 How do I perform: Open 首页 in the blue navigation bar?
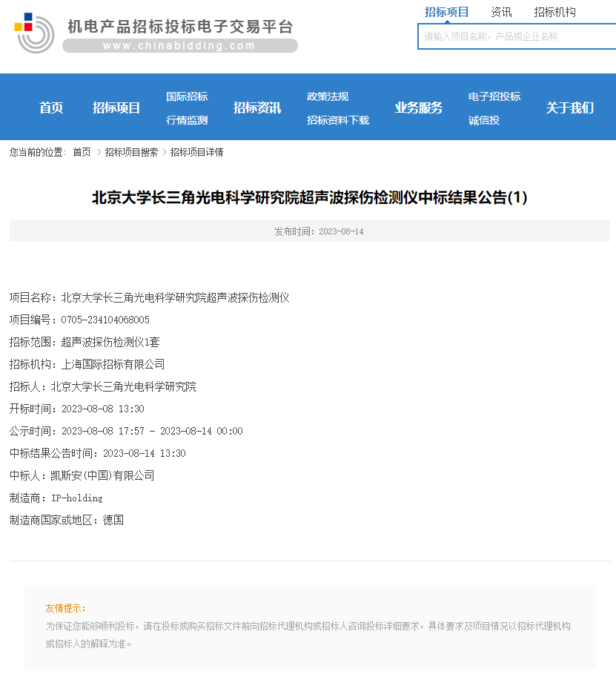click(51, 108)
